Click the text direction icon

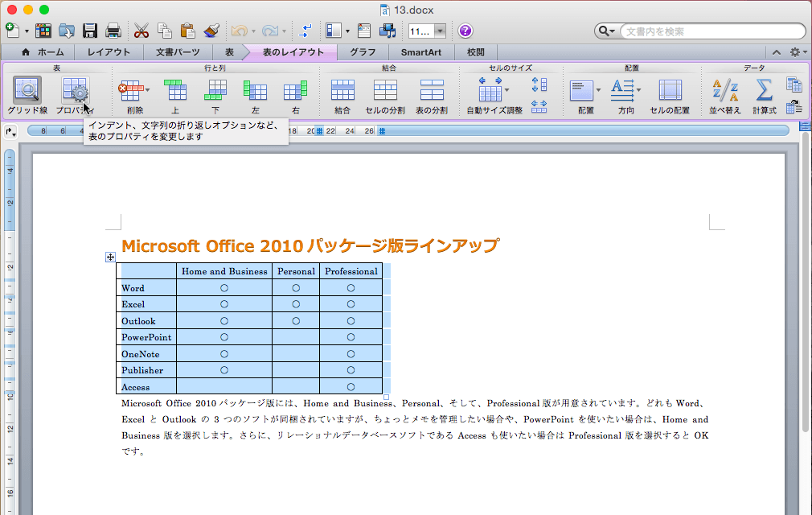point(622,90)
